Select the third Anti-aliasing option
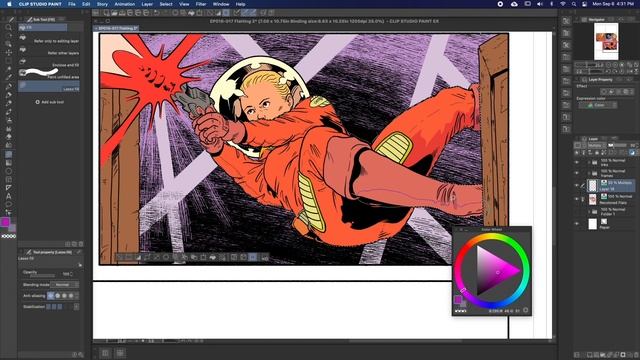 (x=64, y=296)
